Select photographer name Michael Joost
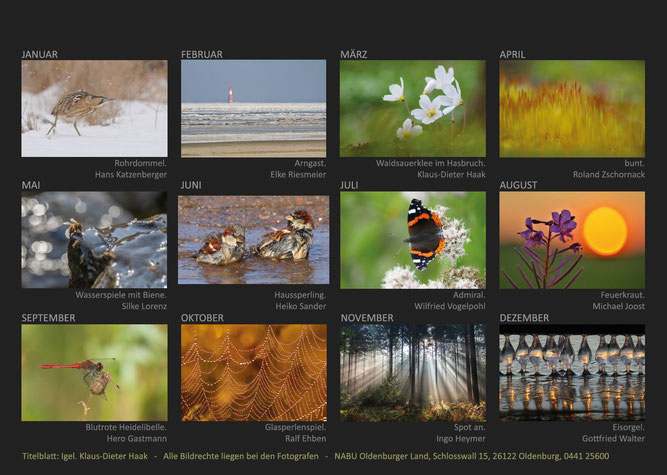This screenshot has height=475, width=667. [x=619, y=306]
